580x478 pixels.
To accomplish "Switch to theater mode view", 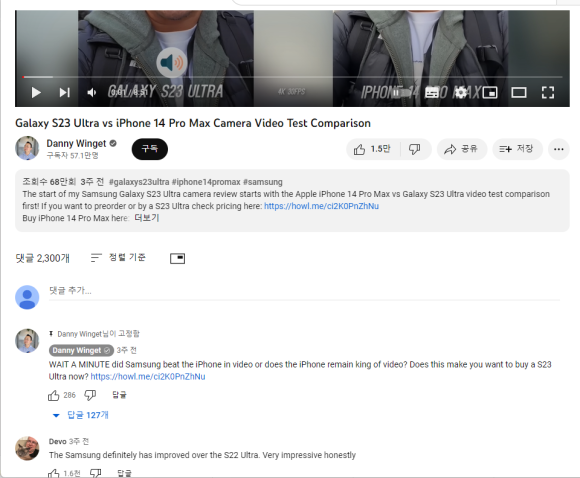I will 519,92.
